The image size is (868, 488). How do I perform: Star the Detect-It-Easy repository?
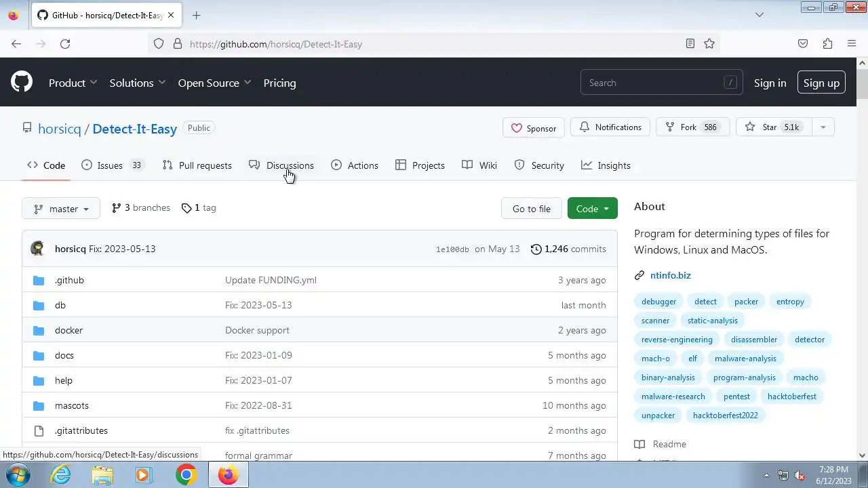point(774,127)
